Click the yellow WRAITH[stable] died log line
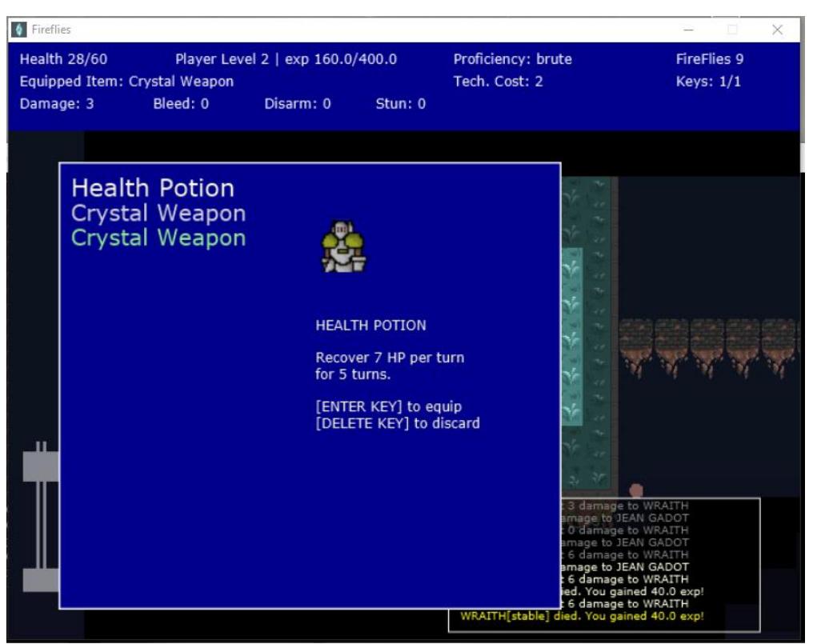821x644 pixels. pyautogui.click(x=582, y=616)
